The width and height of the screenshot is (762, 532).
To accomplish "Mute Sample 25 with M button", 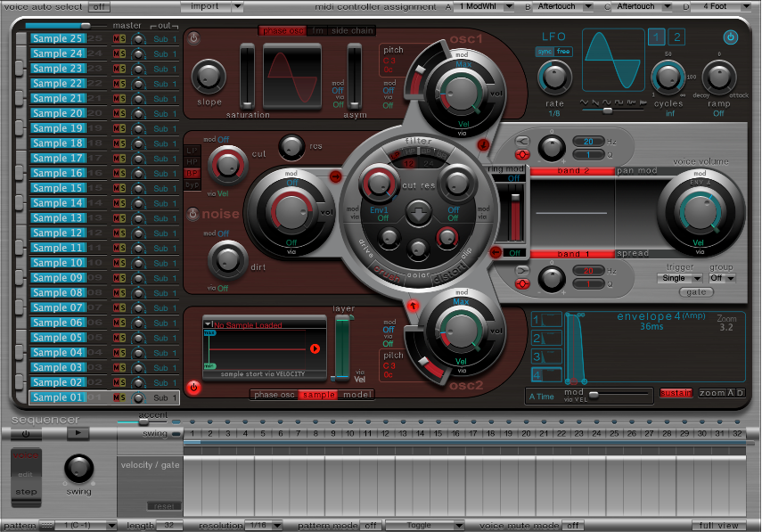I will click(116, 39).
